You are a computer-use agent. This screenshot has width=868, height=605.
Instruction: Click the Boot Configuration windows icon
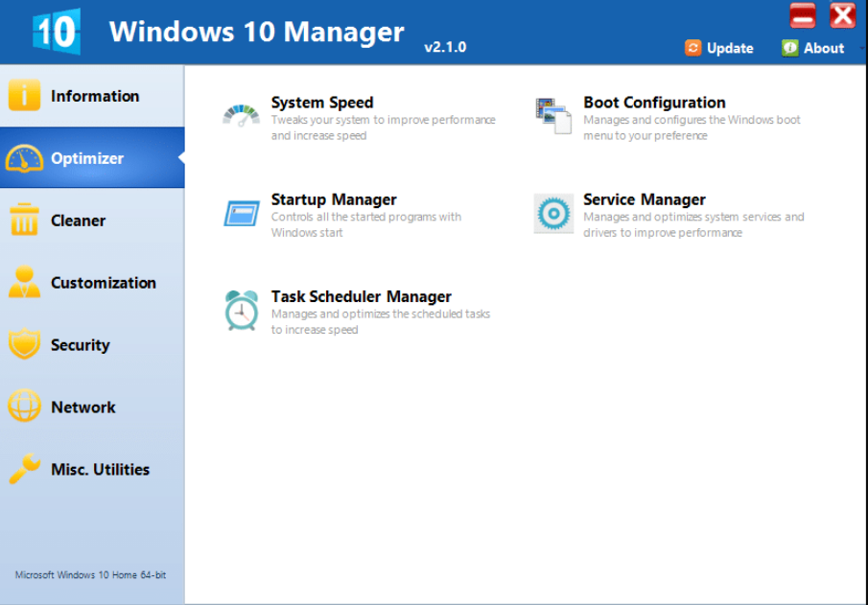tap(553, 116)
